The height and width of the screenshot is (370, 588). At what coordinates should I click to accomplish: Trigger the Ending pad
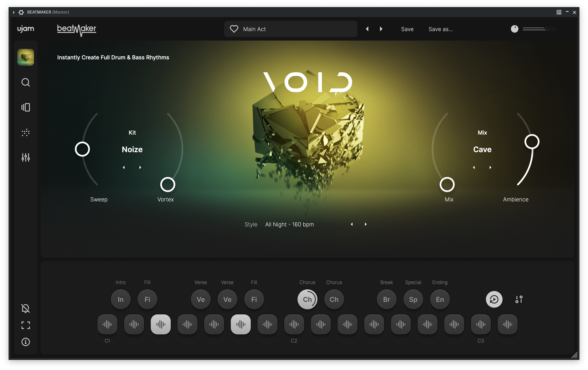[440, 299]
